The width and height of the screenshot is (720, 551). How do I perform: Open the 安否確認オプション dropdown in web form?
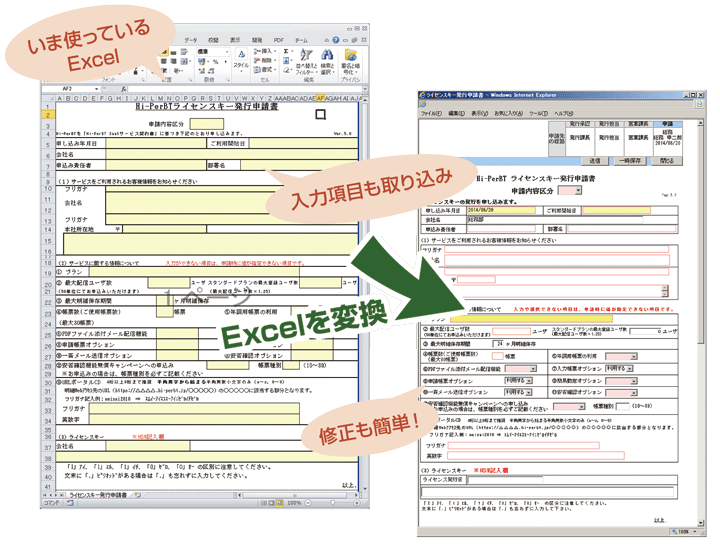[x=634, y=393]
